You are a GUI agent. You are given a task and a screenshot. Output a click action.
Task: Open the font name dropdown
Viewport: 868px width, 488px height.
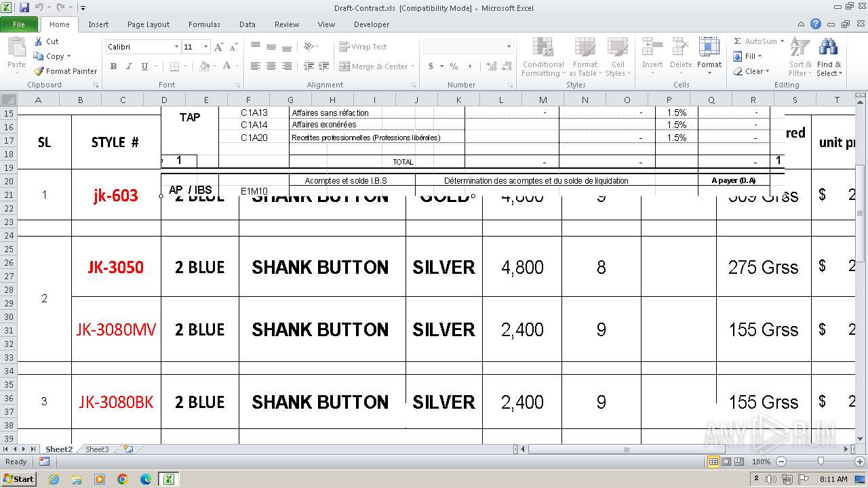point(177,47)
